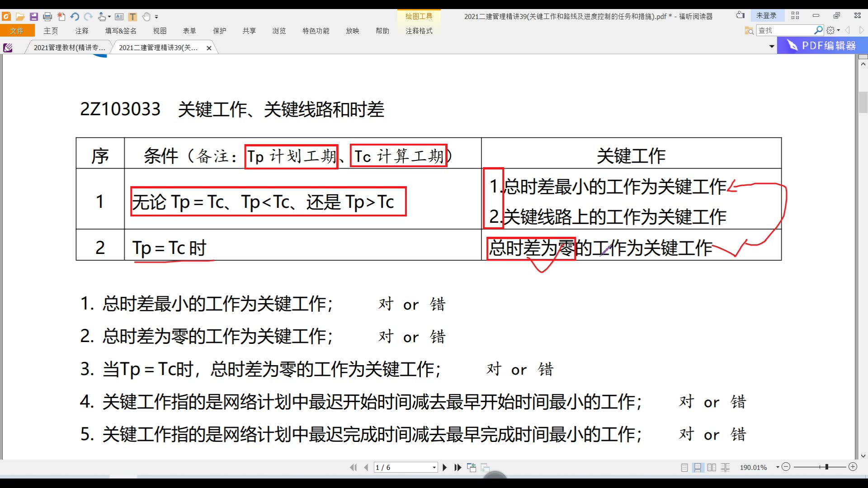The width and height of the screenshot is (868, 488).
Task: Click the purple start page icon beside the tabs
Action: point(8,47)
